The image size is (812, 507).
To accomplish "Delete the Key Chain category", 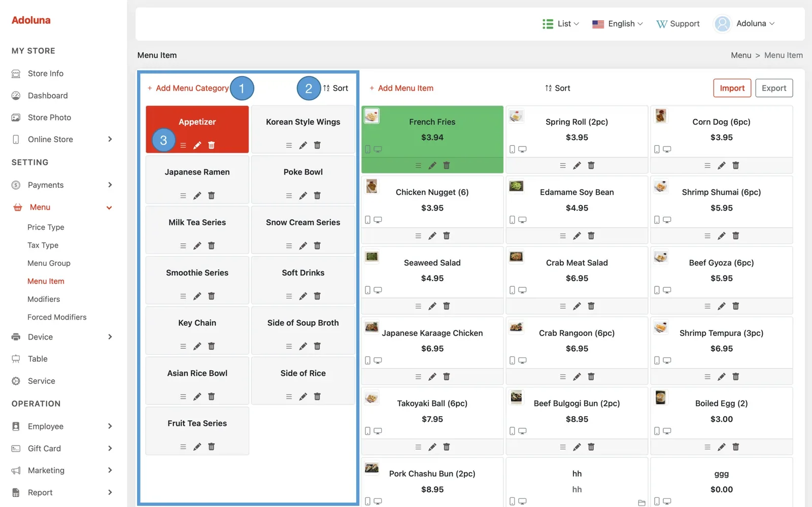I will pyautogui.click(x=211, y=347).
